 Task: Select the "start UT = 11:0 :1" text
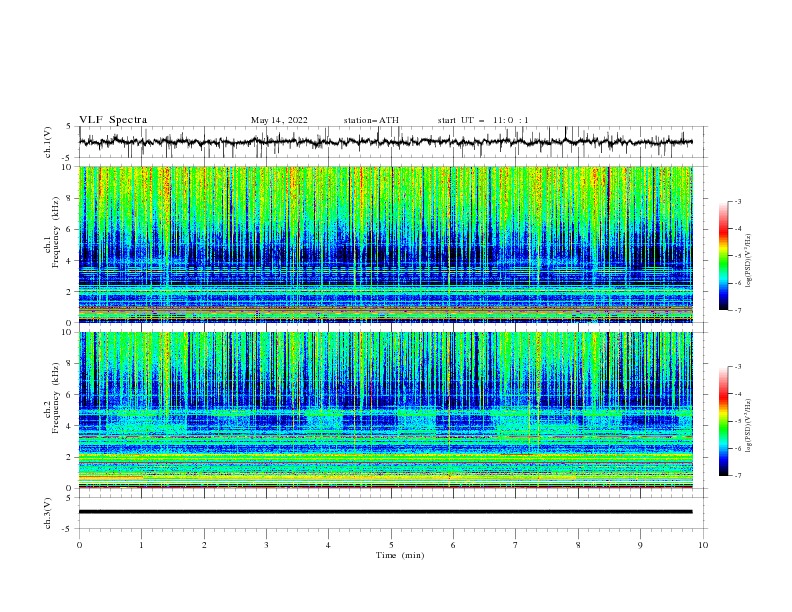click(x=483, y=120)
